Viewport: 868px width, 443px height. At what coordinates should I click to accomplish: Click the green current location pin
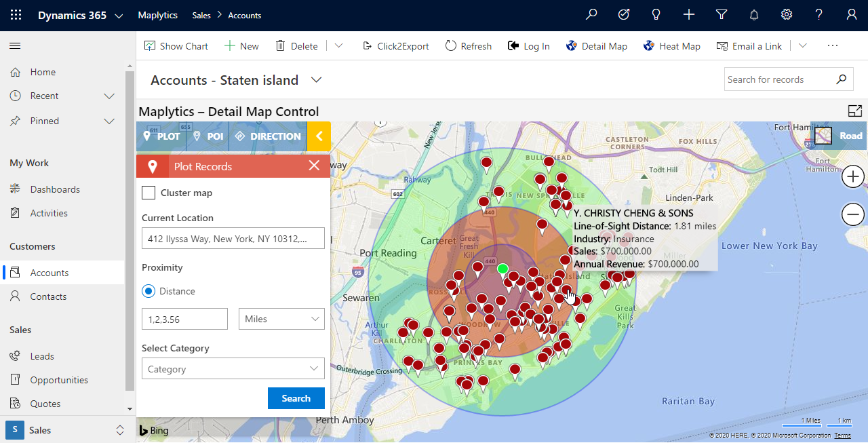pos(502,269)
